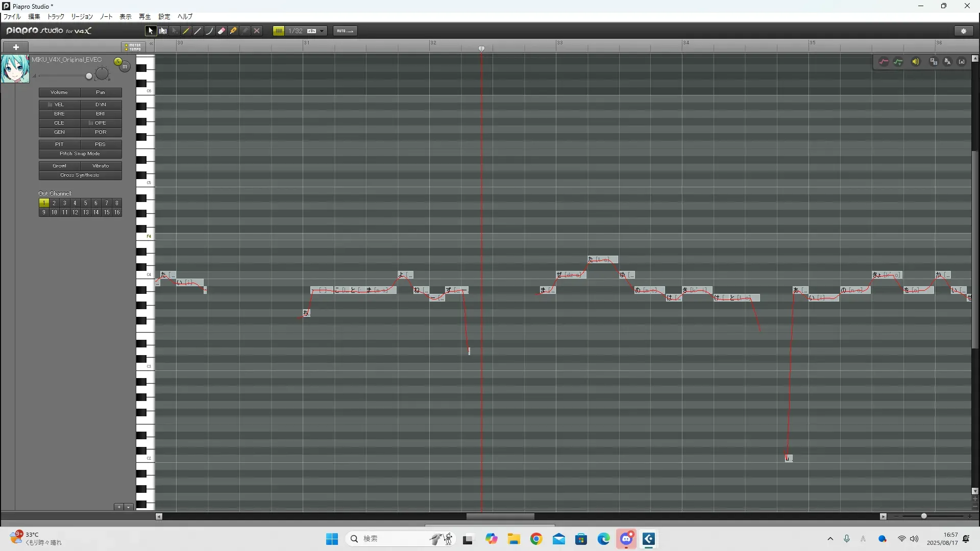980x551 pixels.
Task: Open the トラック menu
Action: tap(56, 17)
